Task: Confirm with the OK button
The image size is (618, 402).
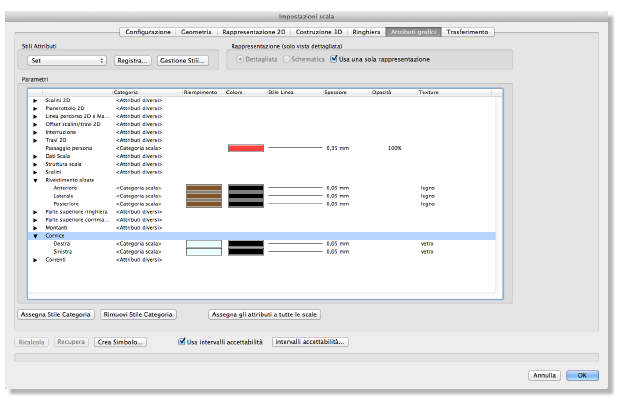Action: coord(582,376)
